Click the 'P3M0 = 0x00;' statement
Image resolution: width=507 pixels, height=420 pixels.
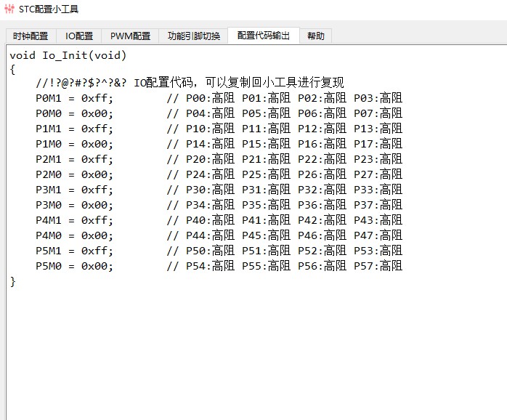coord(74,205)
